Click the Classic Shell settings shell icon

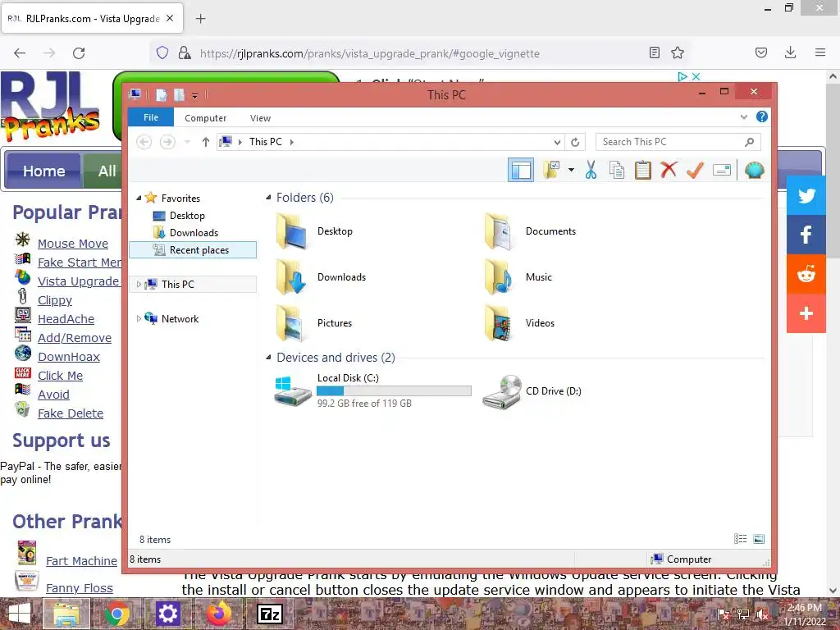(x=755, y=171)
